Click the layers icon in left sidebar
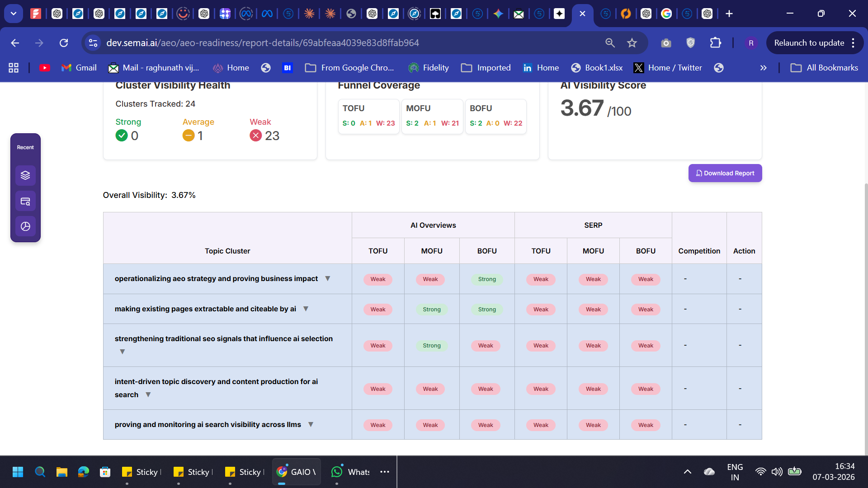 [x=25, y=175]
